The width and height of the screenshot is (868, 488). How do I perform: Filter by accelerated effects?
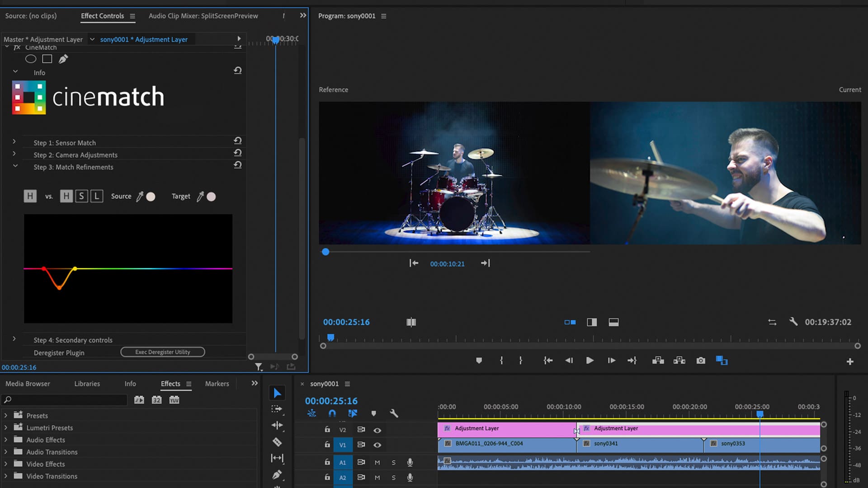(x=139, y=400)
